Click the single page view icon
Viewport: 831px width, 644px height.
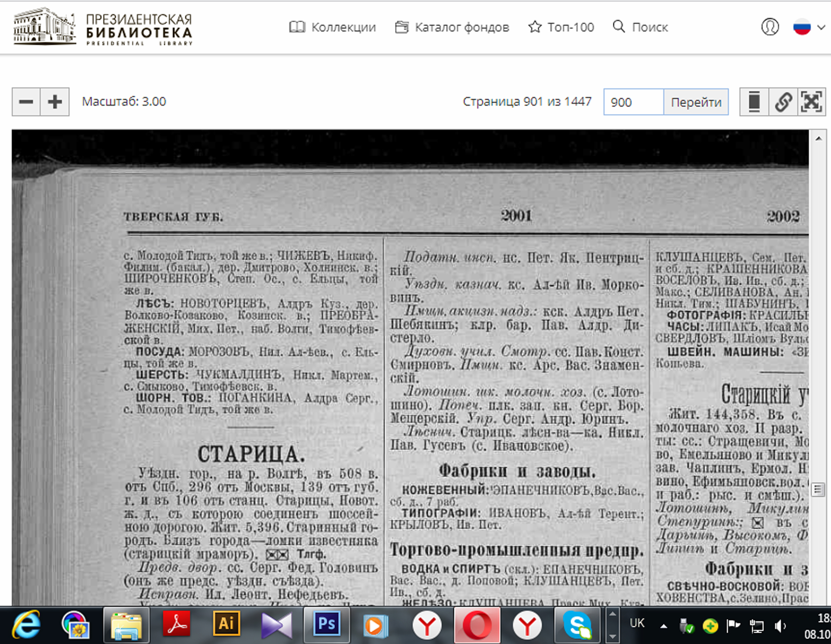(x=754, y=102)
